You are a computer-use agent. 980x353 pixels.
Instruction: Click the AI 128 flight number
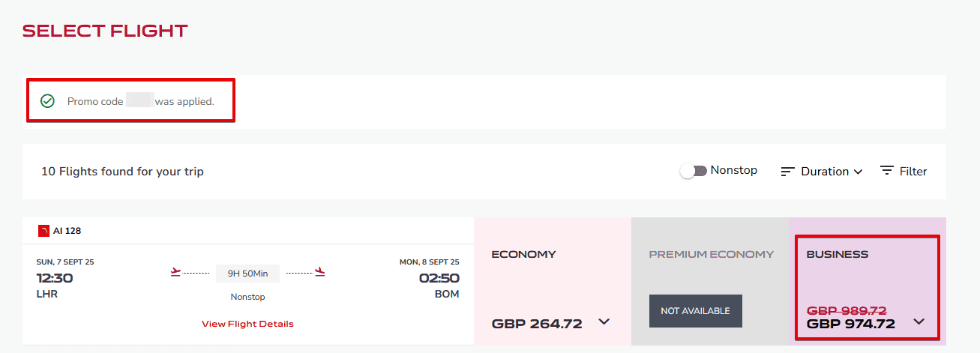tap(67, 231)
